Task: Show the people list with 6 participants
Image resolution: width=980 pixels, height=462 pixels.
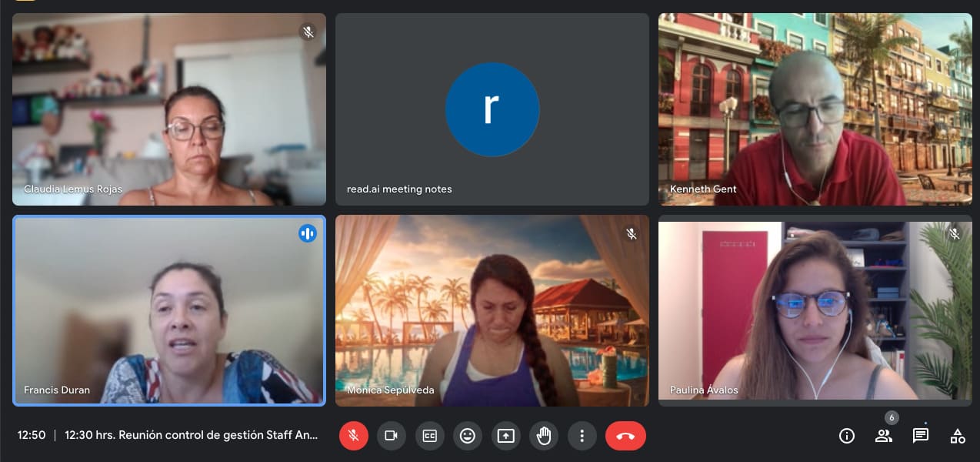Action: point(884,436)
